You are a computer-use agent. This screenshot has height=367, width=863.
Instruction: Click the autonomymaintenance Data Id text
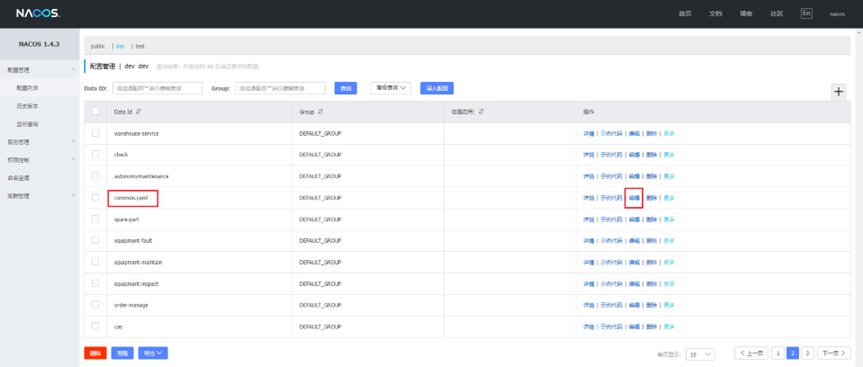click(x=141, y=176)
